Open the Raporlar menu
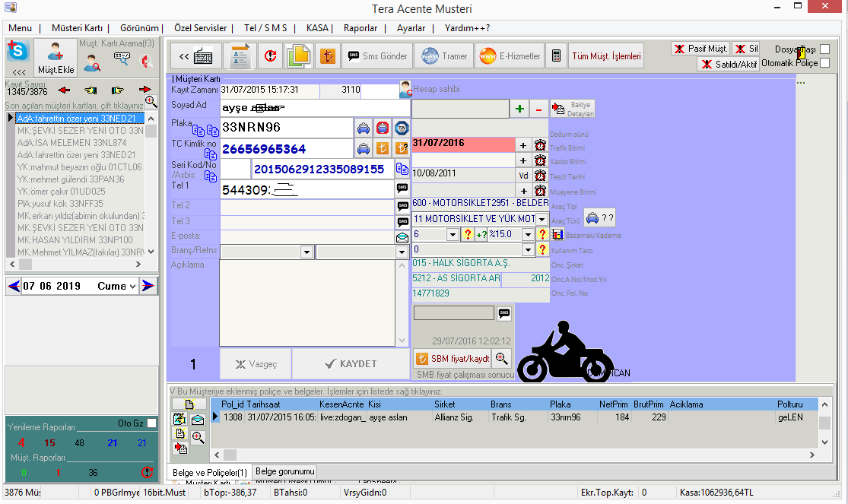The image size is (848, 504). 360,28
